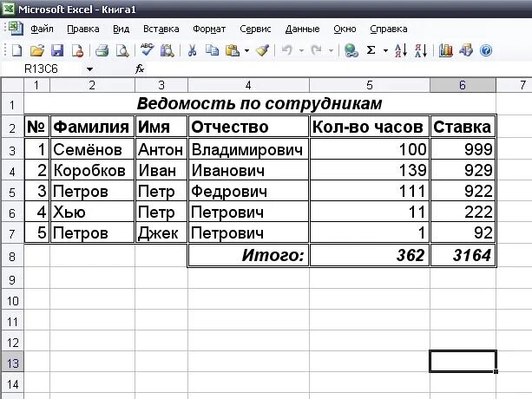Click the Permission document icon

tap(78, 51)
